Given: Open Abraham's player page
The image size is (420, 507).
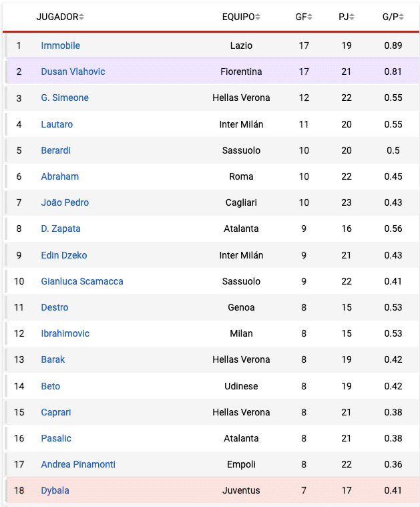Looking at the screenshot, I should (59, 176).
